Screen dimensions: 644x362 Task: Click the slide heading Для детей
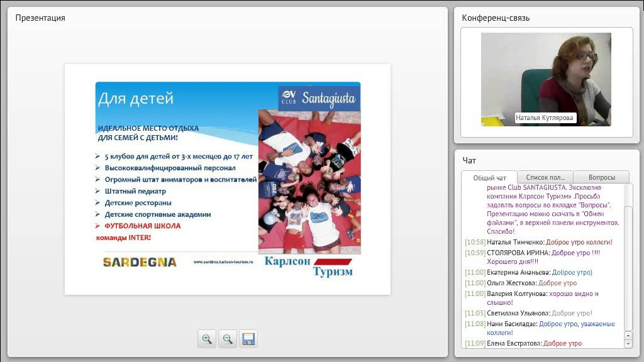tap(136, 99)
